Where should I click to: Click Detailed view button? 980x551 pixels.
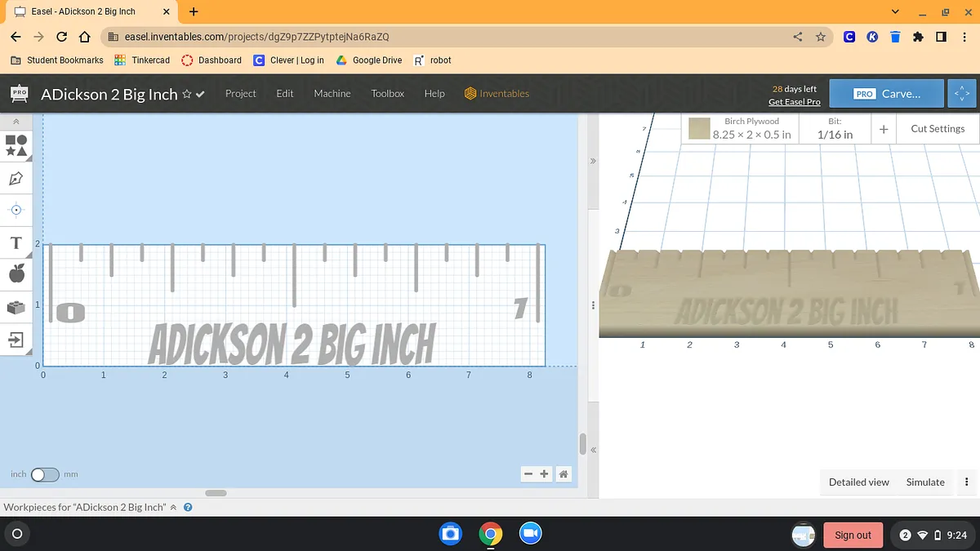859,482
